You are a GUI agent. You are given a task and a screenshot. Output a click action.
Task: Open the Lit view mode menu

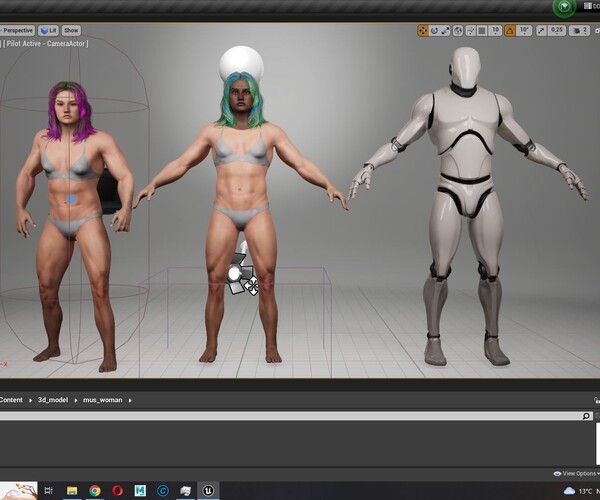(49, 30)
